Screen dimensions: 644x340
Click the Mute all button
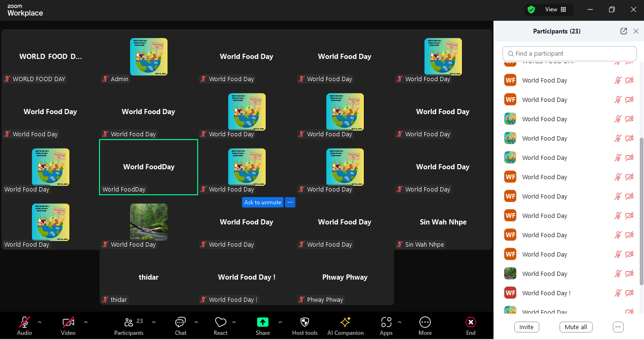point(576,327)
